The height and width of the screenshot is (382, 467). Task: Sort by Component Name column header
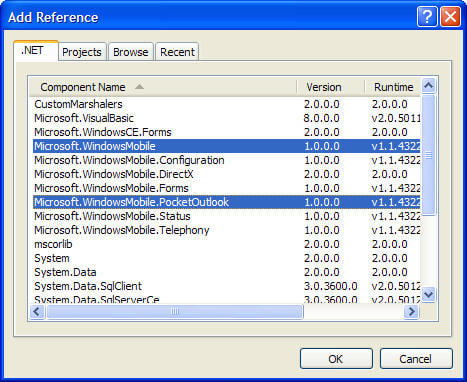163,87
